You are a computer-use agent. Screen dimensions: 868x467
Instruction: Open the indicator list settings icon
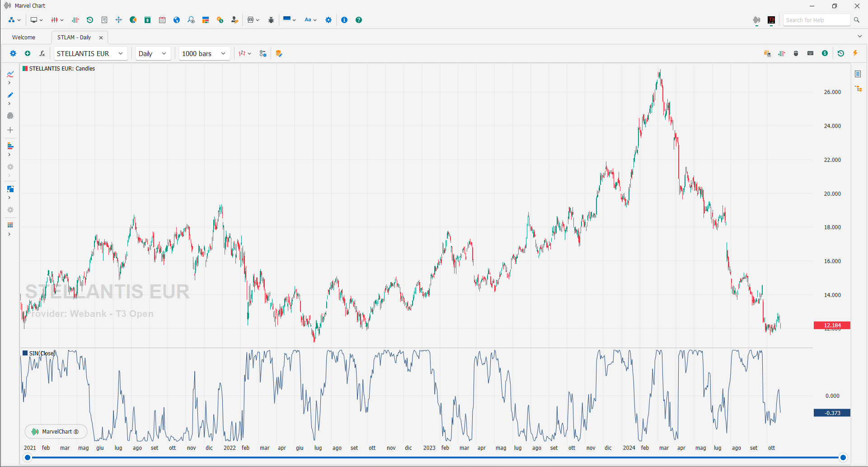[263, 53]
